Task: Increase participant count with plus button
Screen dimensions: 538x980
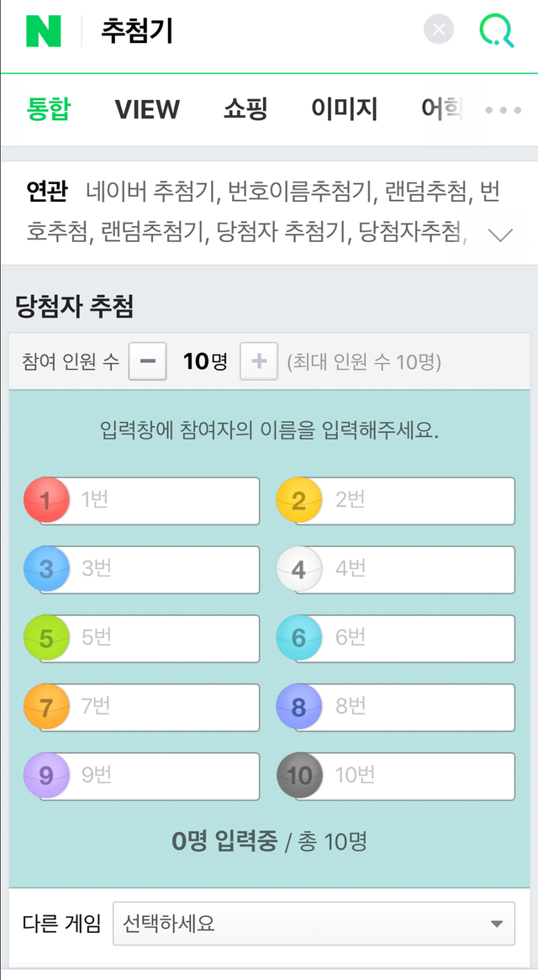Action: [259, 361]
